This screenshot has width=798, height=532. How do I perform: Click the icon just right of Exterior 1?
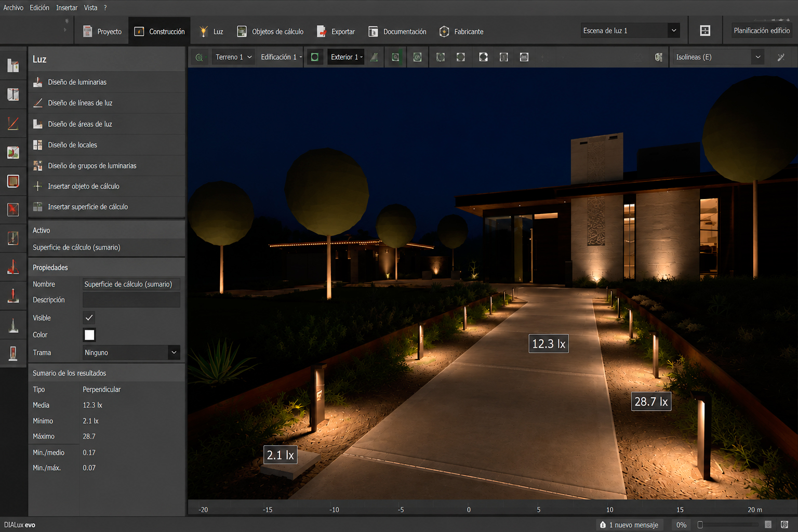[374, 57]
